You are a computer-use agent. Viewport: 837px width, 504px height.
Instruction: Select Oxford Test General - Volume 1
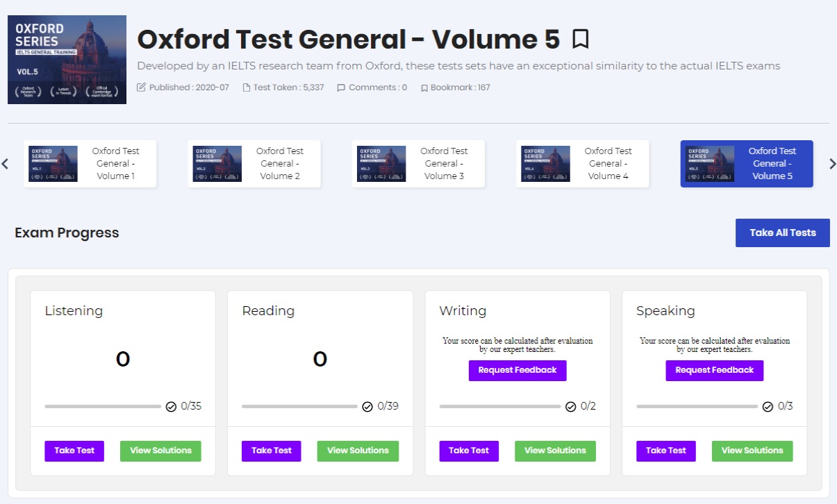pyautogui.click(x=90, y=164)
